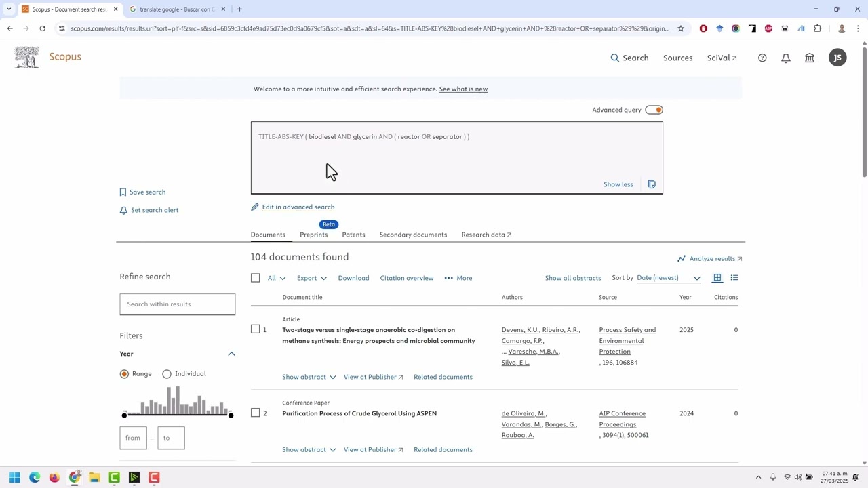Switch to list view icon
868x488 pixels.
coord(734,278)
